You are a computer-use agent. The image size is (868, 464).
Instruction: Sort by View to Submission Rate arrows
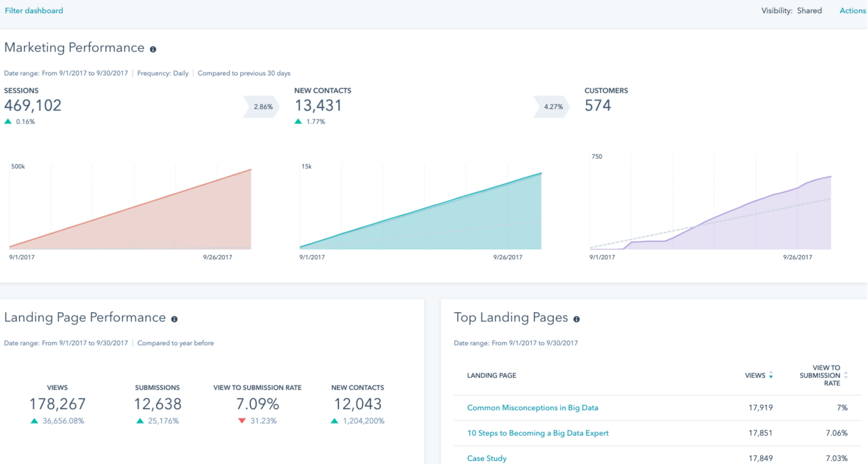(846, 375)
